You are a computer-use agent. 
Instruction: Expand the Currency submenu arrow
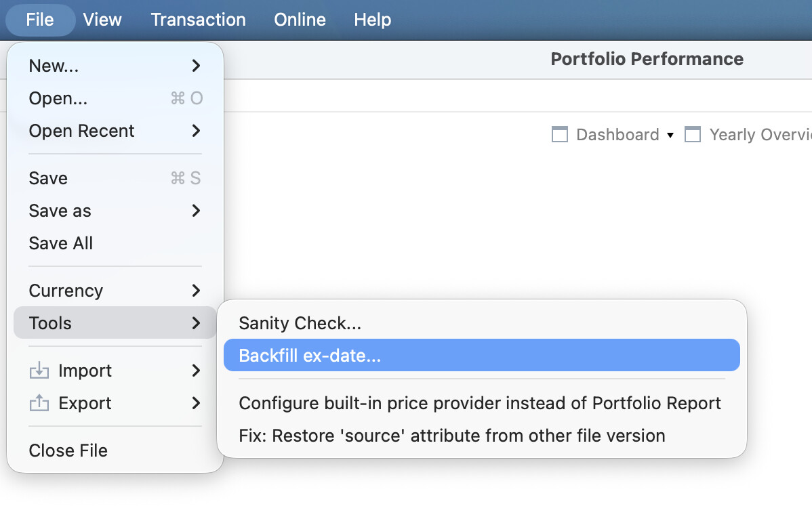click(196, 291)
